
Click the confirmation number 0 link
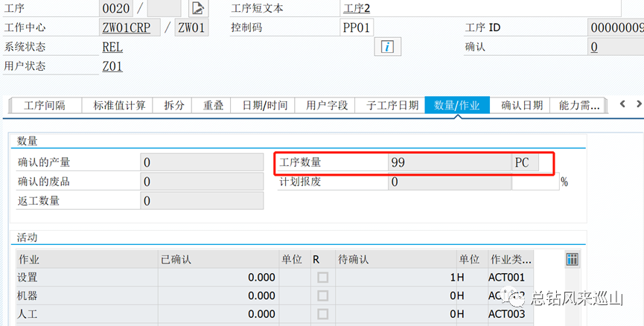coord(594,47)
